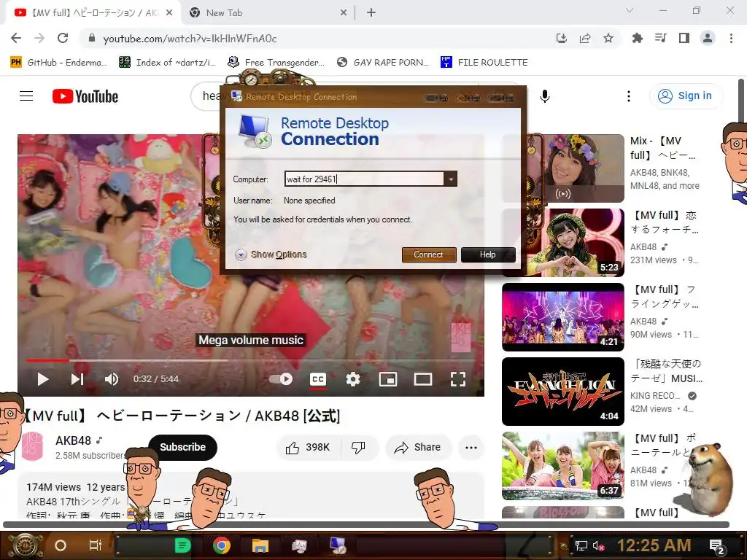The image size is (747, 560).
Task: Bookmark this page with the star icon
Action: (x=608, y=39)
